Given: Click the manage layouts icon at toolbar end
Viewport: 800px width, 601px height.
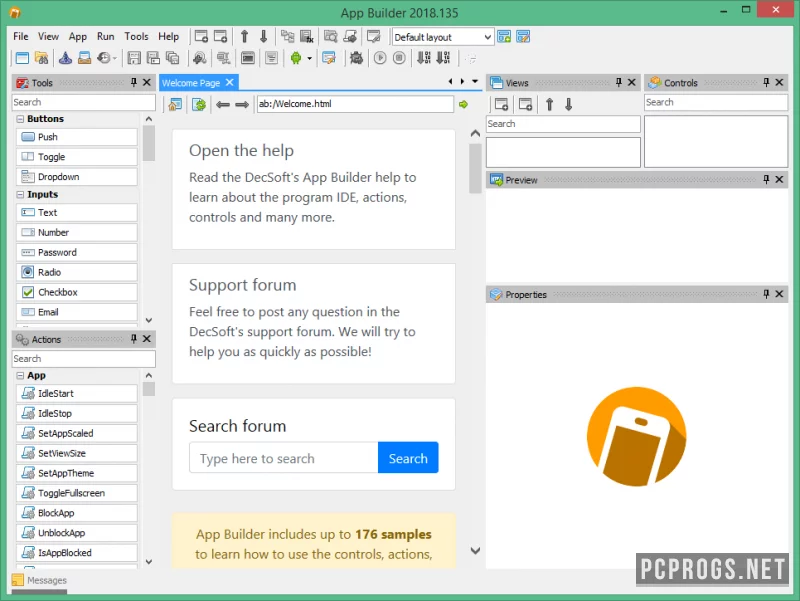Looking at the screenshot, I should click(523, 36).
